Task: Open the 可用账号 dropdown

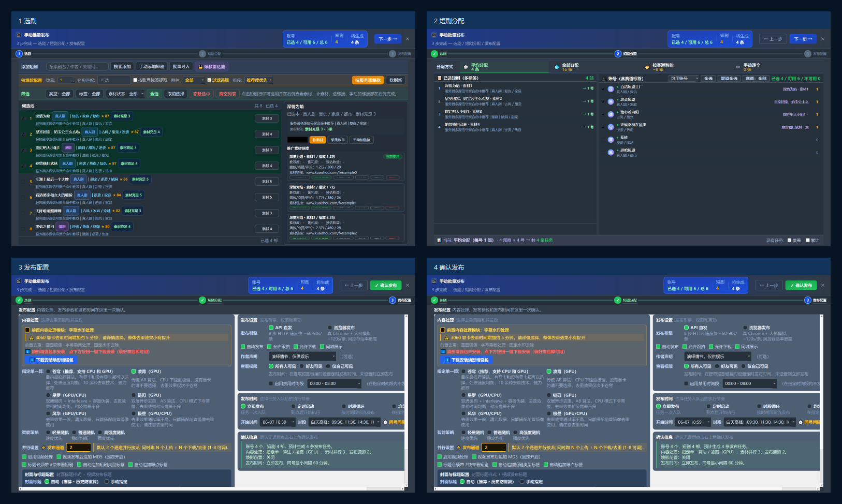Action: (x=684, y=79)
